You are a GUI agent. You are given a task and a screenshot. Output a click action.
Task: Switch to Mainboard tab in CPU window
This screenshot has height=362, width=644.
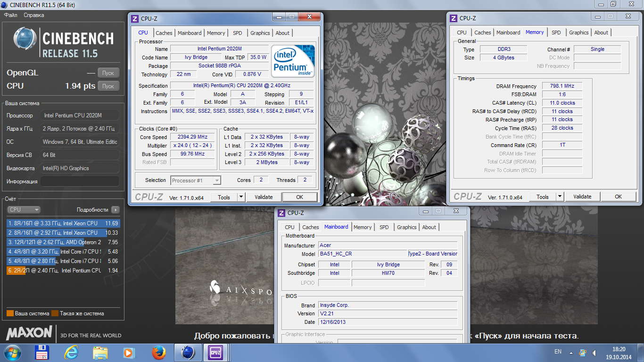point(190,33)
